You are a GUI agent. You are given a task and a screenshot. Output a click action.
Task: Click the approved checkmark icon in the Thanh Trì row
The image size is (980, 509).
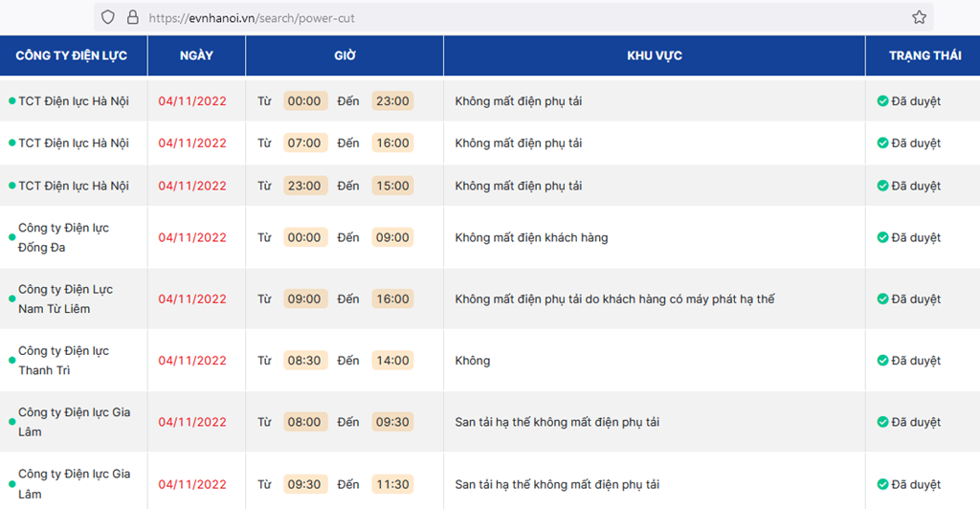click(x=882, y=361)
